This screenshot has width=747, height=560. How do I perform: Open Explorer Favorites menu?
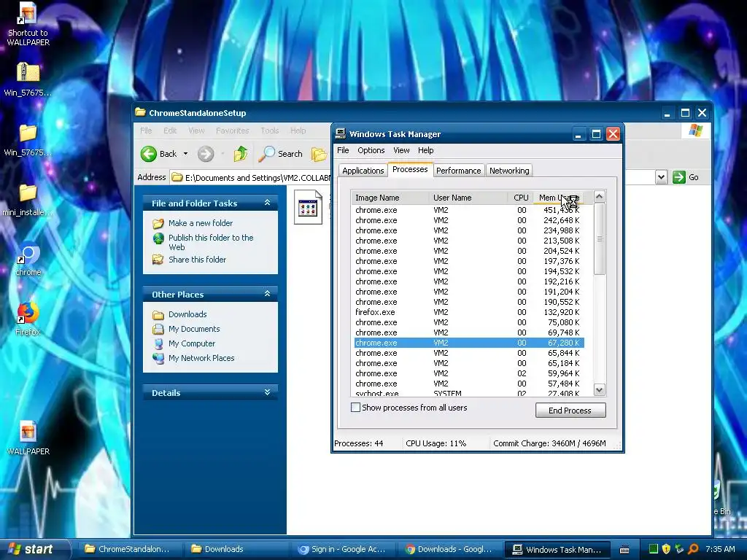(x=232, y=131)
